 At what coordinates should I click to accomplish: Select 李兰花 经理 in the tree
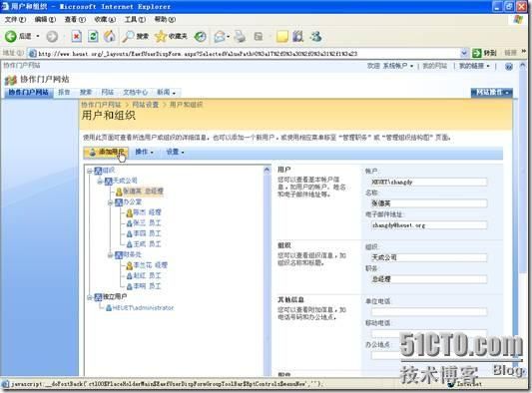point(150,265)
